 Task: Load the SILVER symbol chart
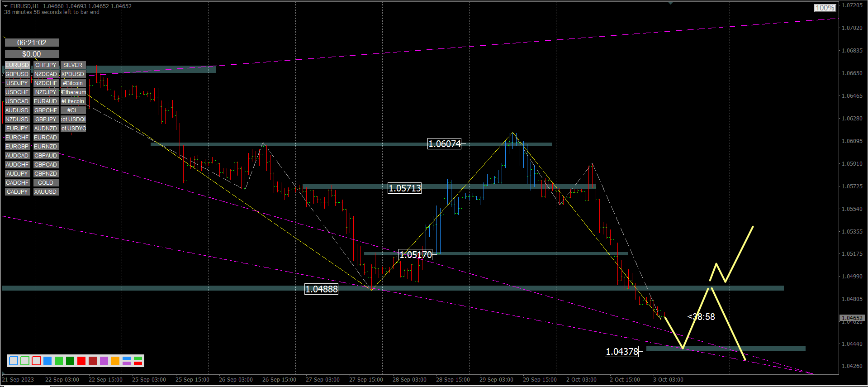[73, 65]
